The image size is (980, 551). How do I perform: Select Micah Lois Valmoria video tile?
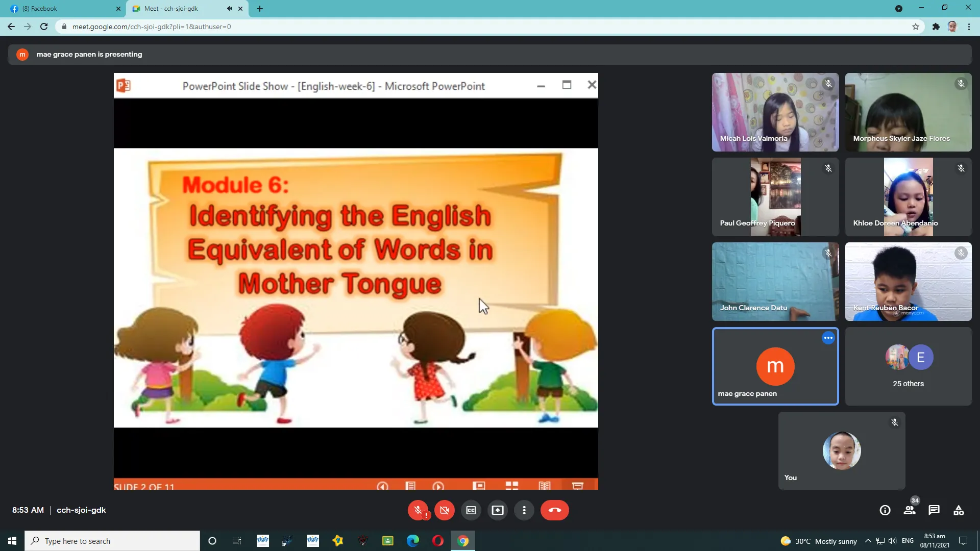(x=775, y=112)
